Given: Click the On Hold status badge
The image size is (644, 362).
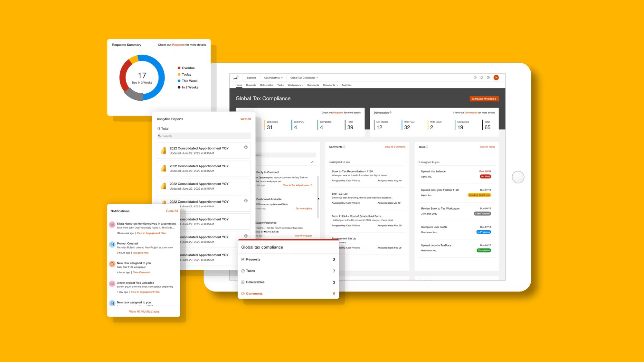Looking at the screenshot, I should (485, 177).
